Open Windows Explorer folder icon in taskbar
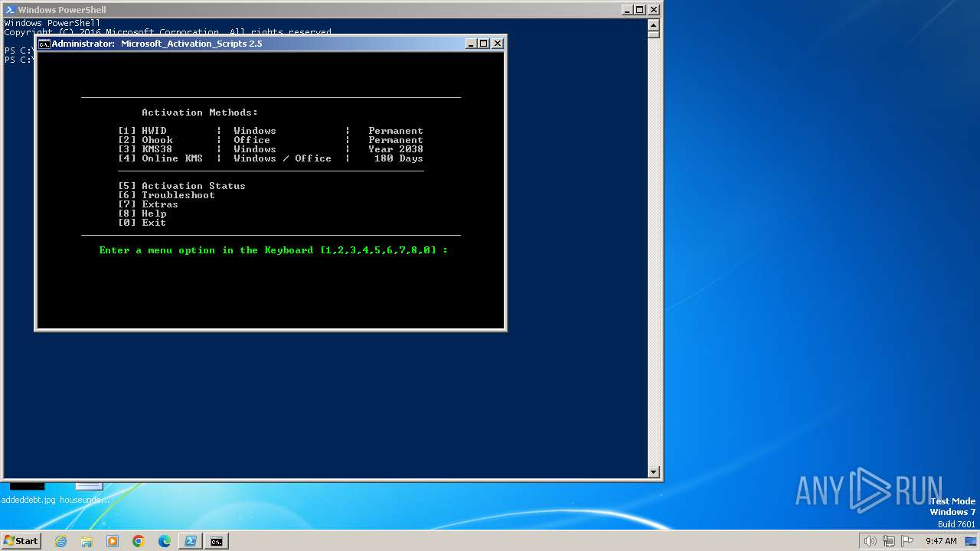980x551 pixels. tap(87, 541)
